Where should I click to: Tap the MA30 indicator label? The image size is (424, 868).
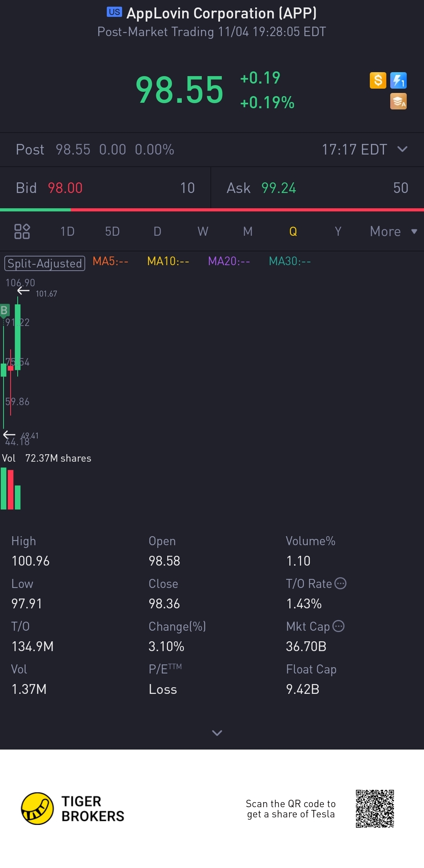(x=290, y=261)
